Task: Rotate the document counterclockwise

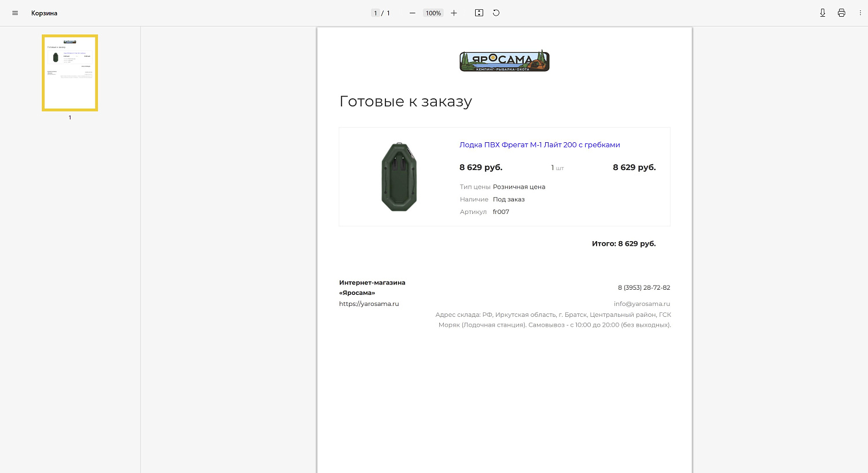Action: click(496, 13)
